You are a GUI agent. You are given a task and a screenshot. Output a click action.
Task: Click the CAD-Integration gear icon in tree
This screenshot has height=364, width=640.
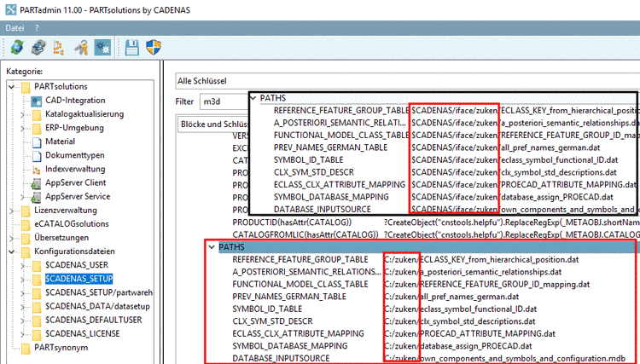tap(37, 101)
